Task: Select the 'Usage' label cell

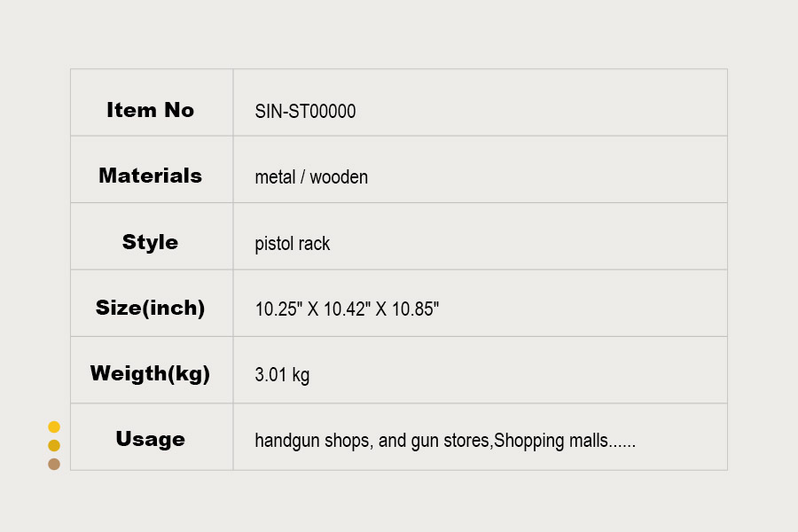Action: click(151, 439)
